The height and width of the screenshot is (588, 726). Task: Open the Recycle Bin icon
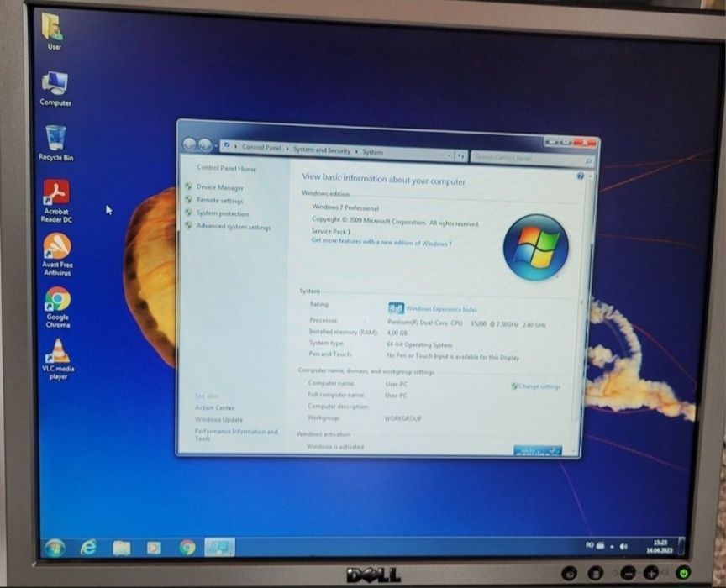click(55, 144)
